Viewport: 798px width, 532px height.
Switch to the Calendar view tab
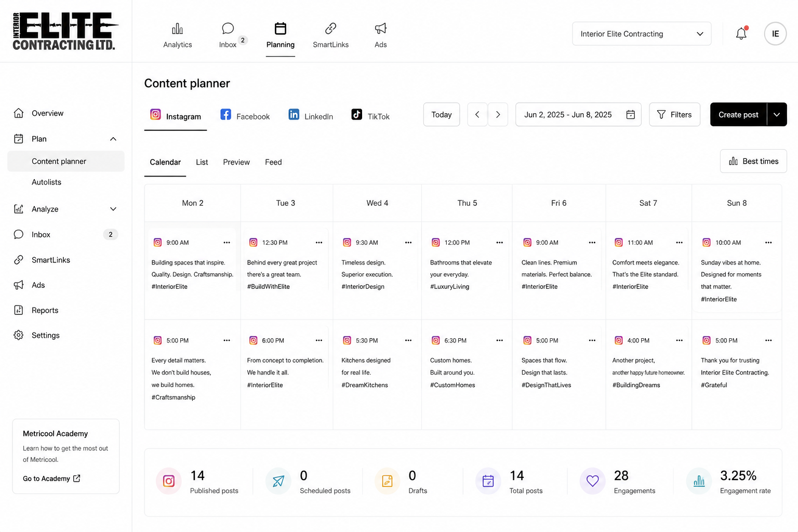coord(165,162)
